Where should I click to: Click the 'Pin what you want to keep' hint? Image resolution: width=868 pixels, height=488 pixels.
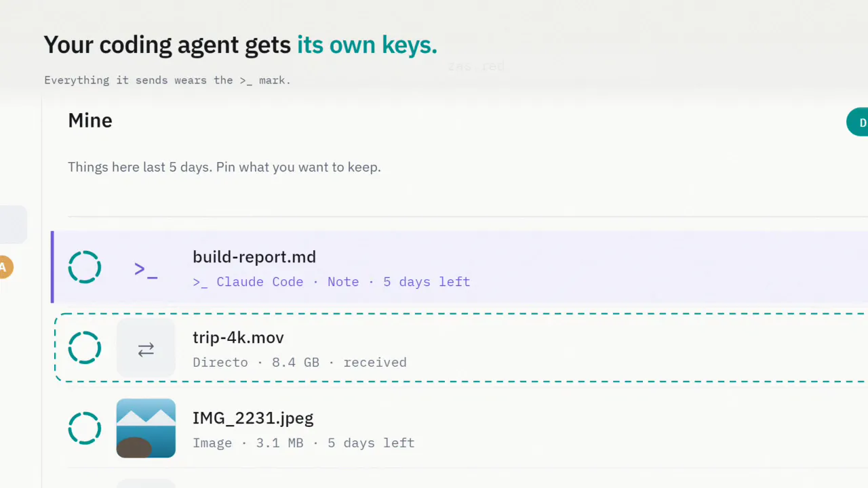click(298, 167)
